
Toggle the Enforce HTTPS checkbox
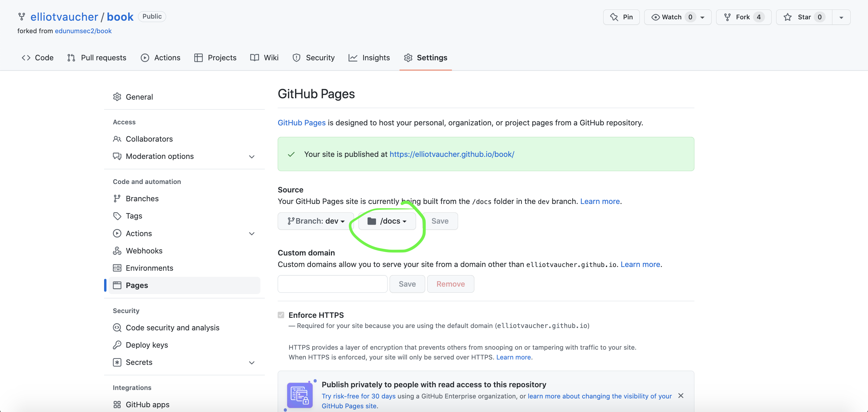click(x=281, y=315)
